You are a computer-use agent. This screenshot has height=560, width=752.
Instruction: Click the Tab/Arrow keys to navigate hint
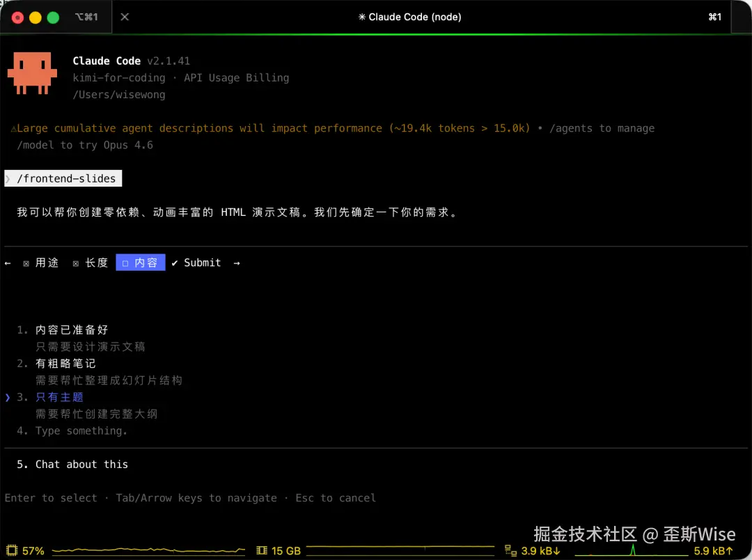click(x=196, y=498)
